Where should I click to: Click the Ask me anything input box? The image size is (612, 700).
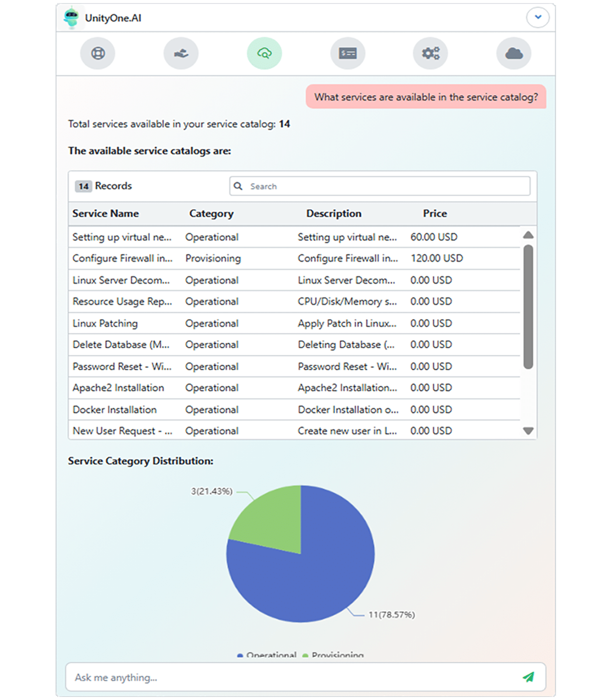[x=293, y=677]
